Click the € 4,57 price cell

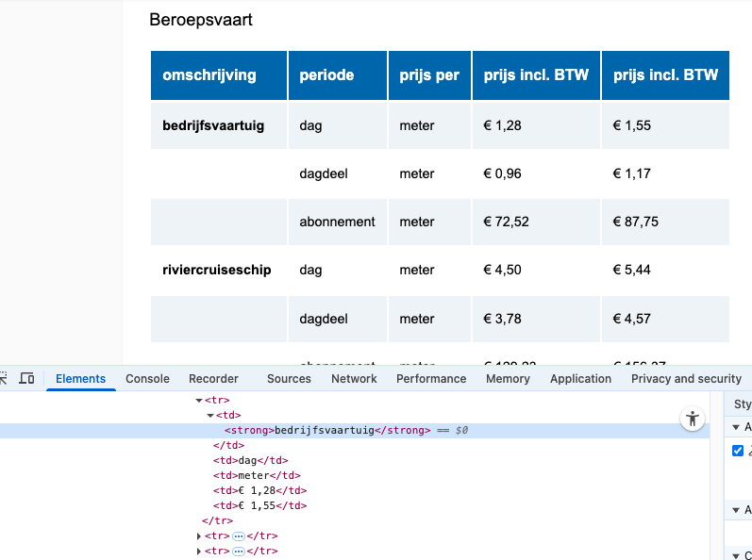pos(665,319)
